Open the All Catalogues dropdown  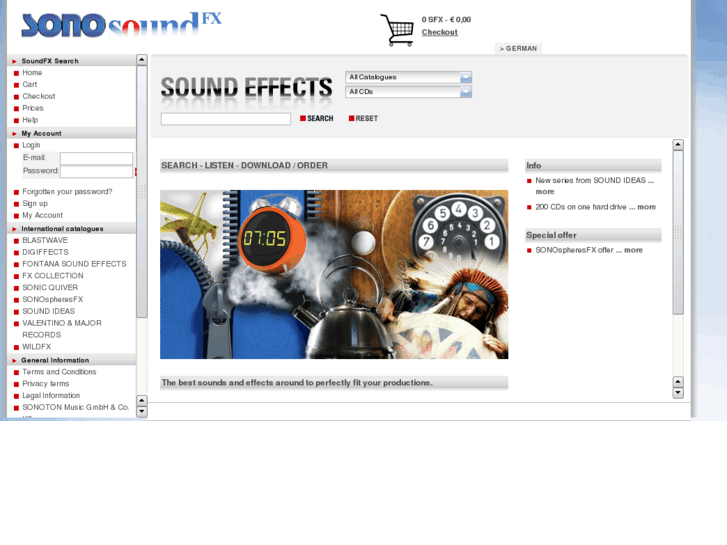408,77
